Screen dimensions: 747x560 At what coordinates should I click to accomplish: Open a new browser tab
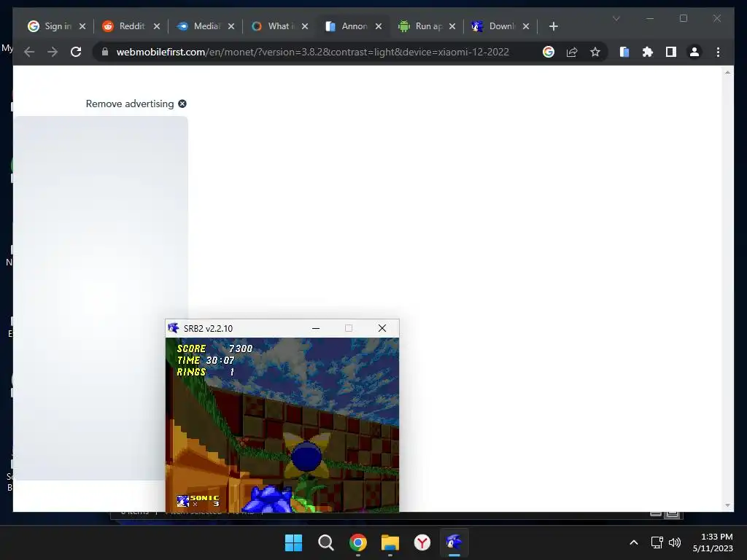point(553,26)
